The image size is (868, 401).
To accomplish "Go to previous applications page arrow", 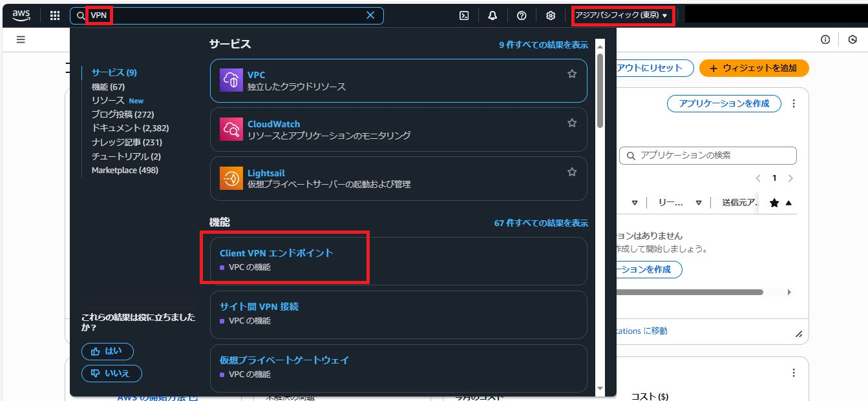I will tap(759, 178).
